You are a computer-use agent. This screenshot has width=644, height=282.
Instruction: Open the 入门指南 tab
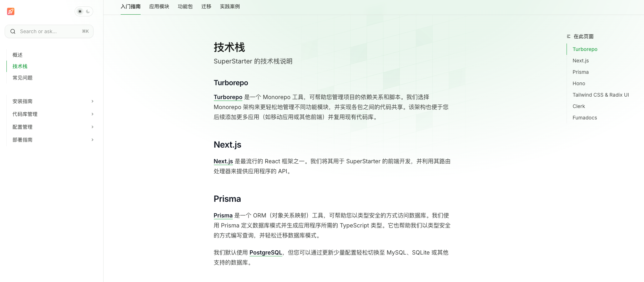131,6
